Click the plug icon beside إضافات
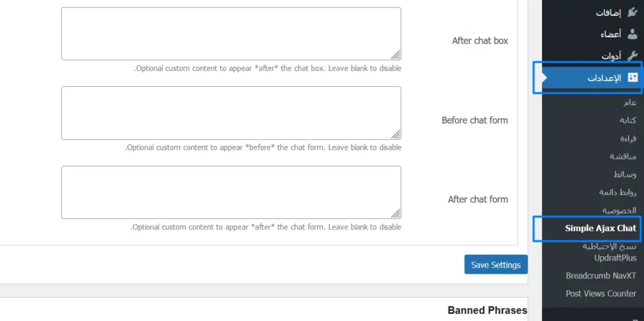This screenshot has width=644, height=321. 632,12
